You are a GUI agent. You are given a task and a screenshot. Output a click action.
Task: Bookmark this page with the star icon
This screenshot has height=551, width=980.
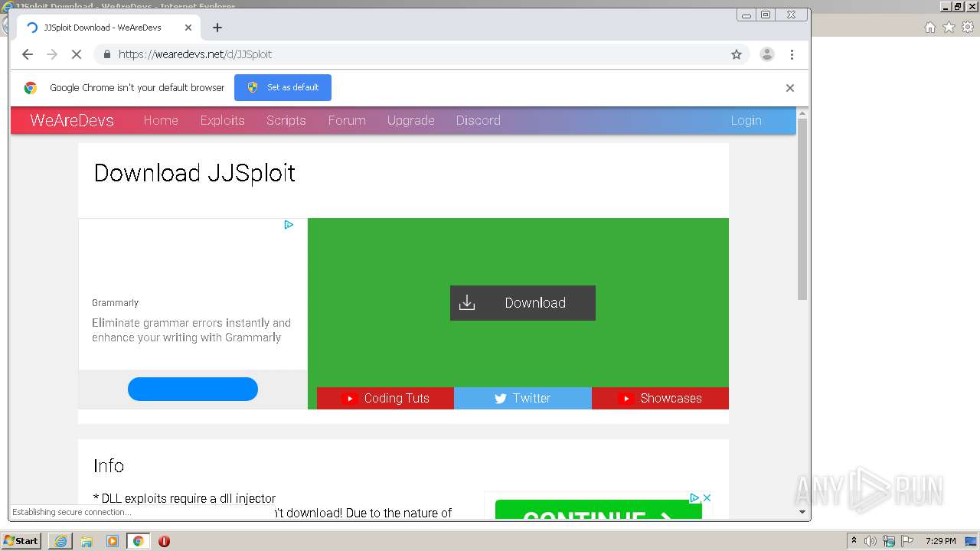(x=737, y=54)
